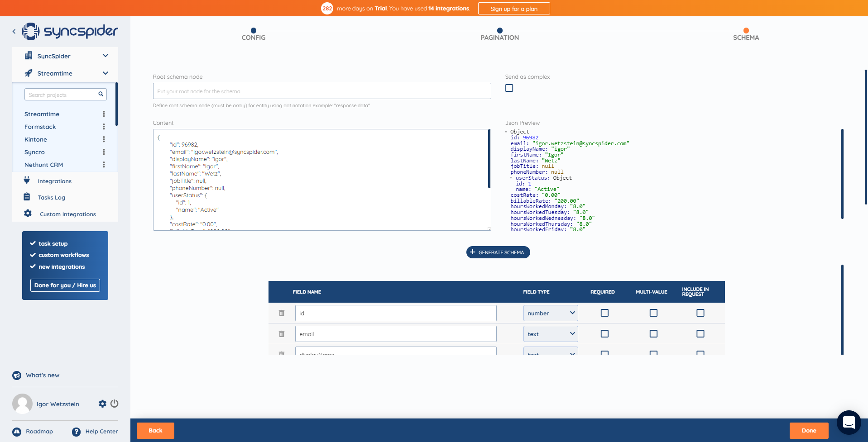Screen dimensions: 868x442
Task: Check Multi-value for email field
Action: [x=653, y=334]
